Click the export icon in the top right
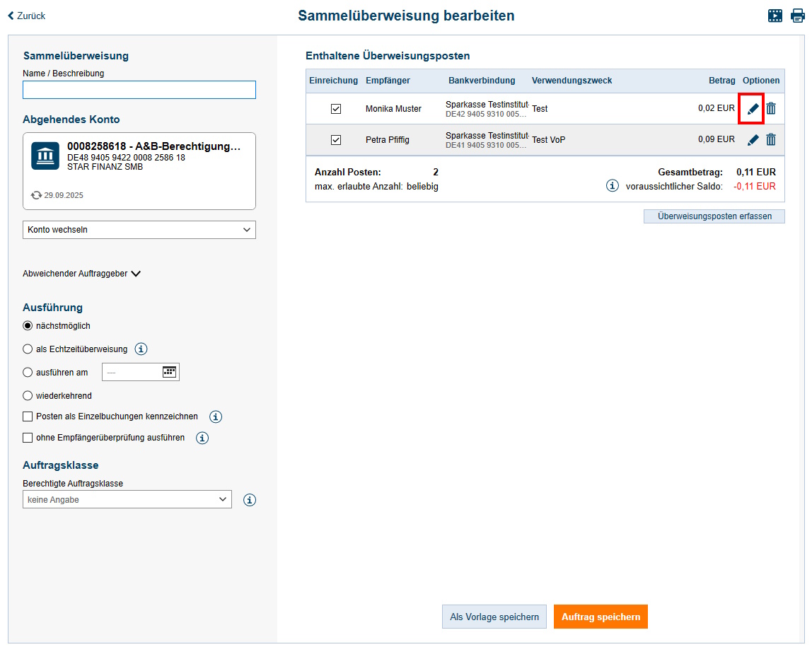This screenshot has width=812, height=647. tap(775, 15)
